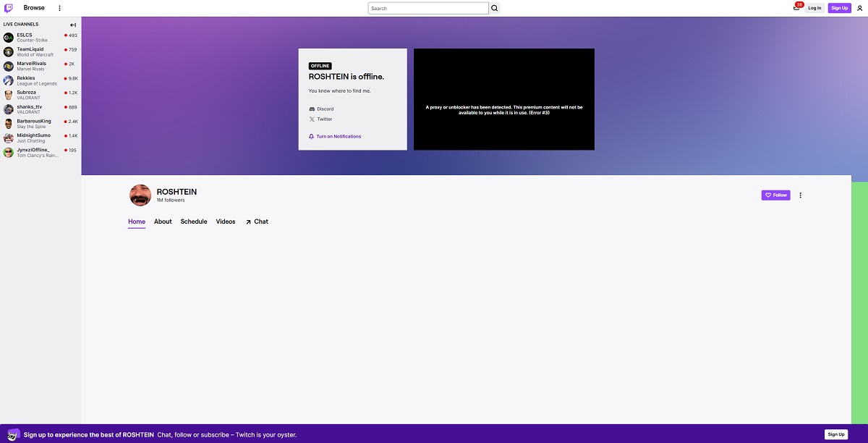This screenshot has height=443, width=868.
Task: Open the three-dot menu beside Browse
Action: 59,8
